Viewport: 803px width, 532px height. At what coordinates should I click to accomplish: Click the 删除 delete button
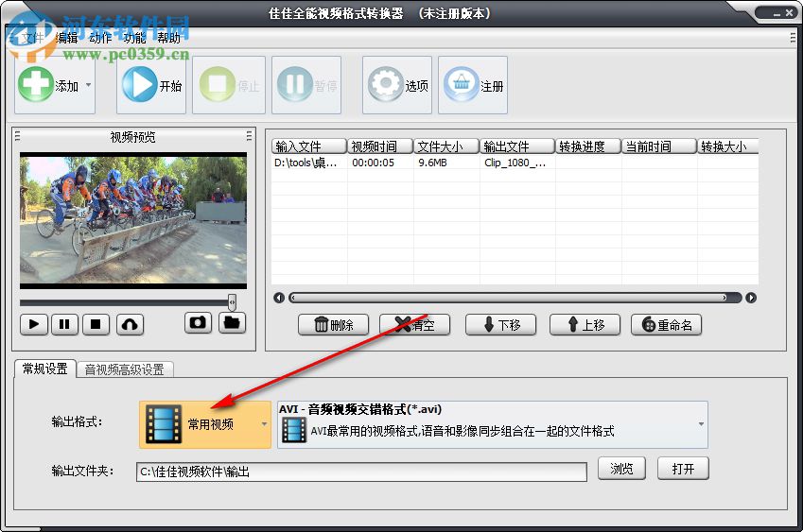tap(333, 325)
